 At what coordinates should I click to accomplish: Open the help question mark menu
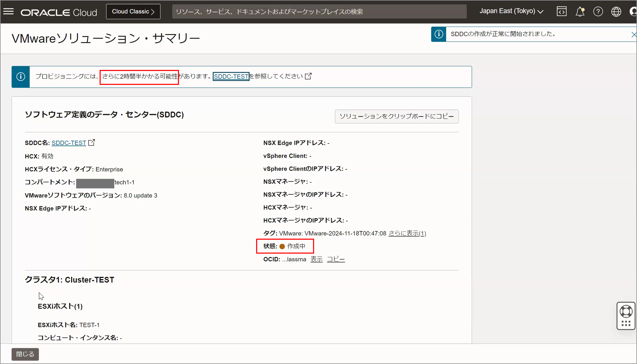pos(598,11)
